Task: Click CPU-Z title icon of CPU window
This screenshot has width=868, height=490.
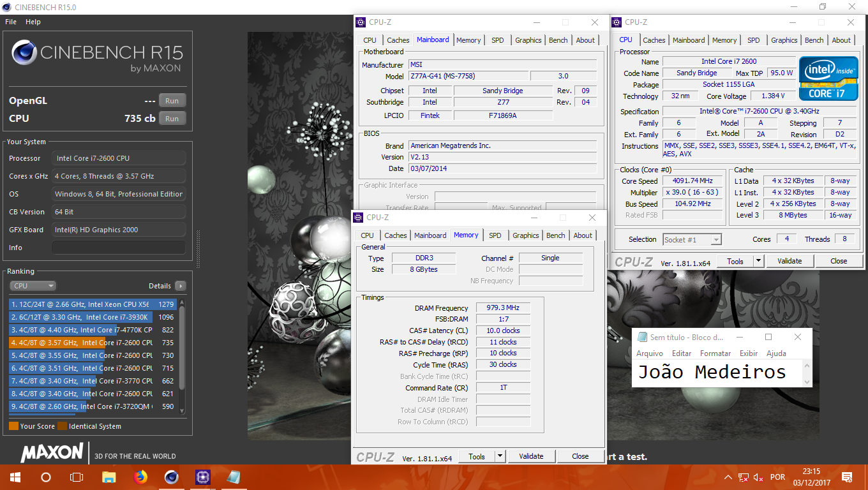Action: (617, 22)
